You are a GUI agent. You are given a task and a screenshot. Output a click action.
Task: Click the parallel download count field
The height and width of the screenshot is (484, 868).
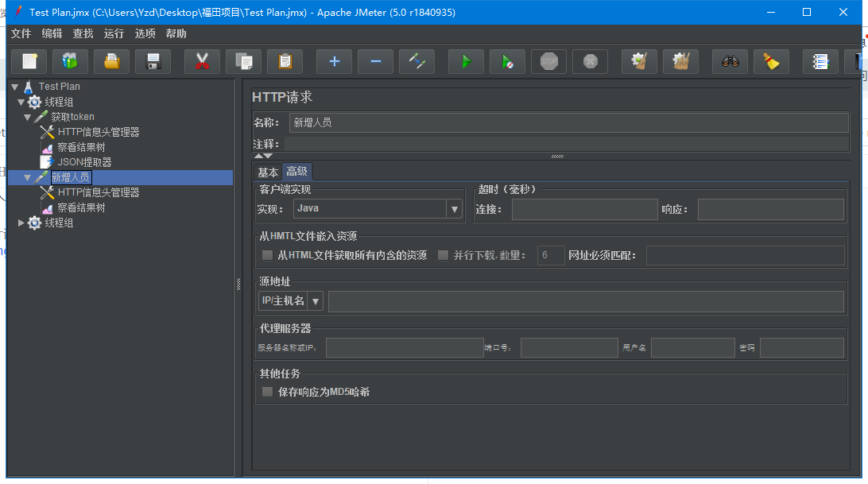coord(551,255)
